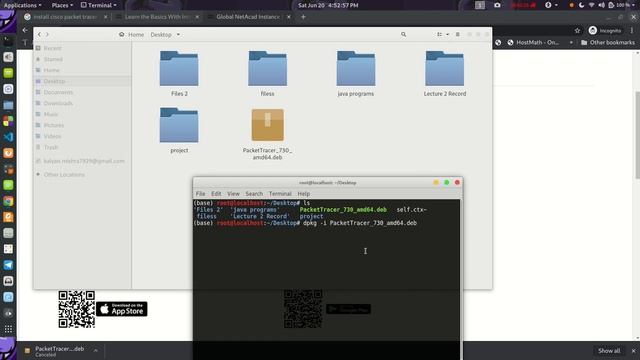Click Show all downloads

[x=609, y=351]
